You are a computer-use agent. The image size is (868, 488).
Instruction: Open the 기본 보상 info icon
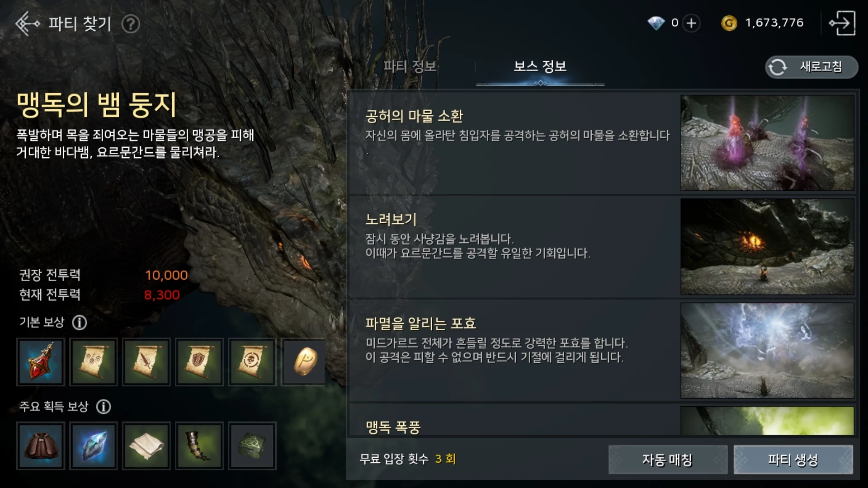[80, 323]
